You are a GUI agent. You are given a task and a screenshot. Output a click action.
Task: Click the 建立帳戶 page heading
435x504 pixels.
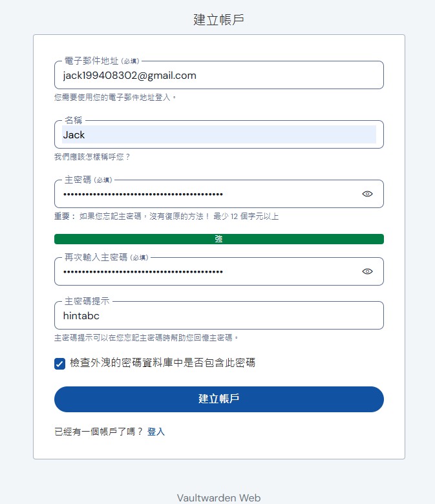coord(218,19)
